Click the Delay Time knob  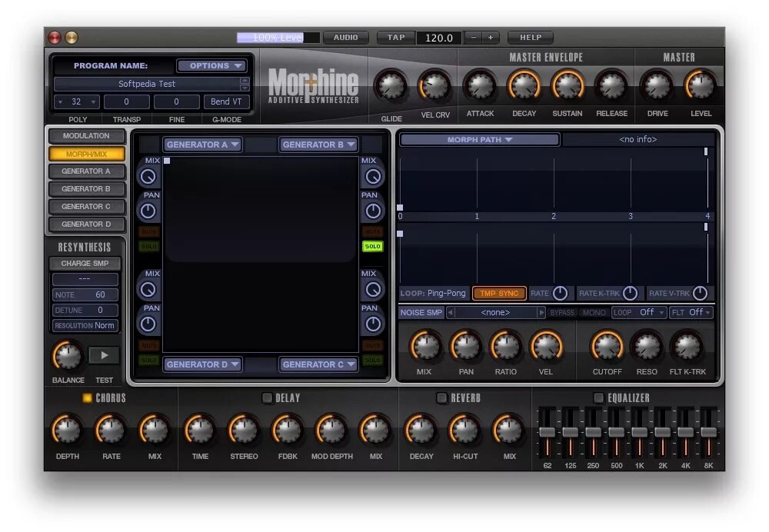click(200, 430)
